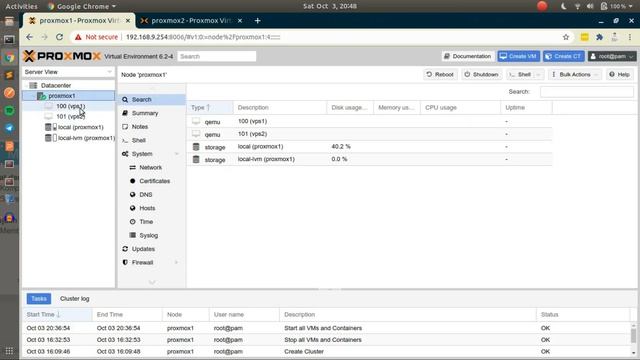Click the qemu monitor icon in the 100 (vps1) row

pyautogui.click(x=196, y=121)
